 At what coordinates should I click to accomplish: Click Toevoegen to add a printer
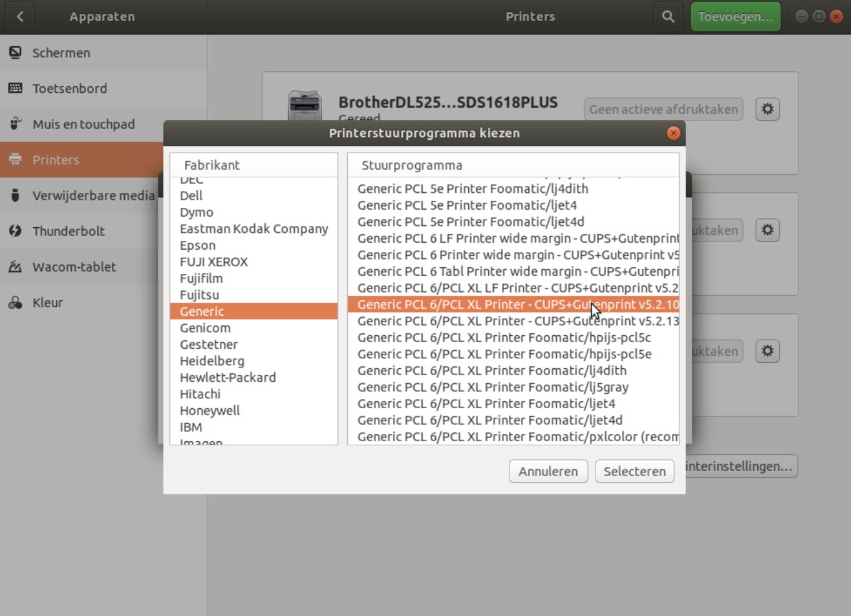click(735, 17)
